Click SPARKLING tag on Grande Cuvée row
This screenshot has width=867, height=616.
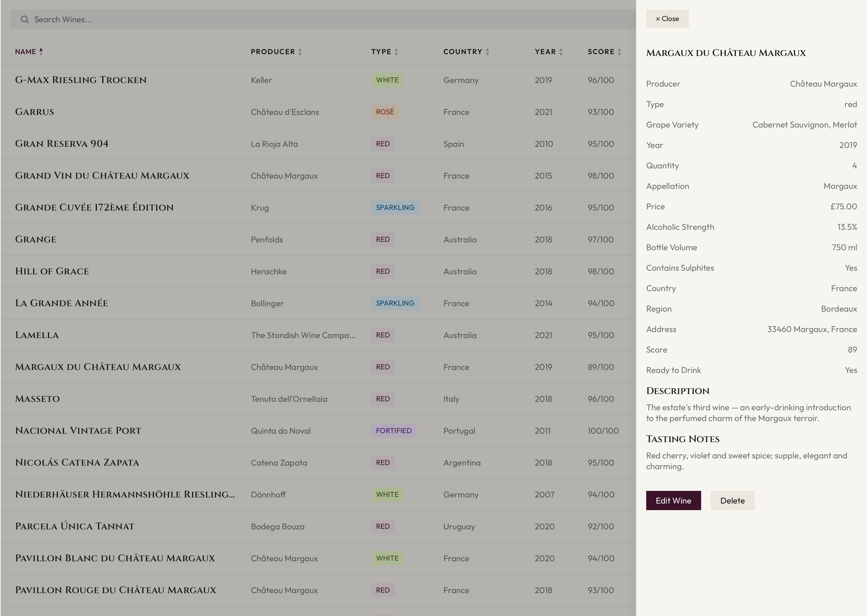point(395,208)
